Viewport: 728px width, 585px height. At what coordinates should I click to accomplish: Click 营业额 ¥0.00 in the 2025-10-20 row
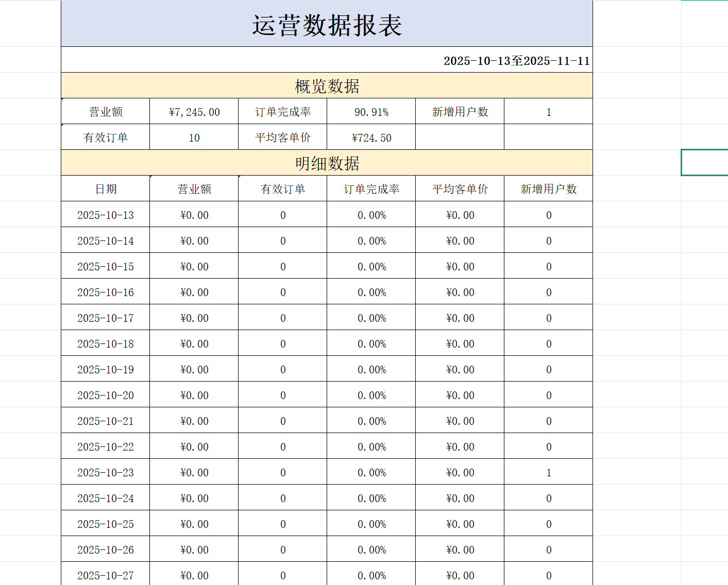click(x=194, y=394)
